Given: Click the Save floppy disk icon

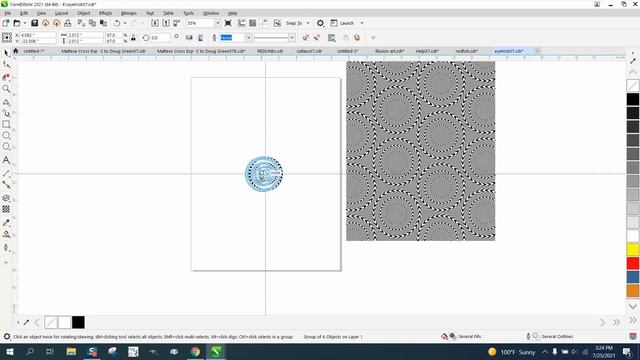Looking at the screenshot, I should pyautogui.click(x=35, y=23).
